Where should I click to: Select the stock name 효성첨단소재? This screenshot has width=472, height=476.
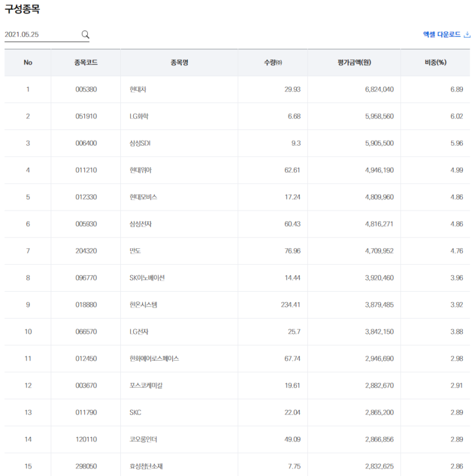pyautogui.click(x=146, y=466)
